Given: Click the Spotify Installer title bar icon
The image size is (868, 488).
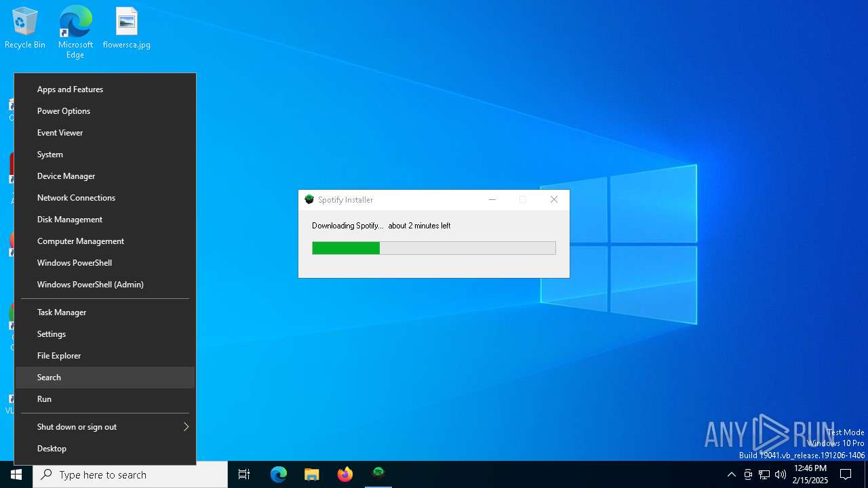Looking at the screenshot, I should point(309,199).
